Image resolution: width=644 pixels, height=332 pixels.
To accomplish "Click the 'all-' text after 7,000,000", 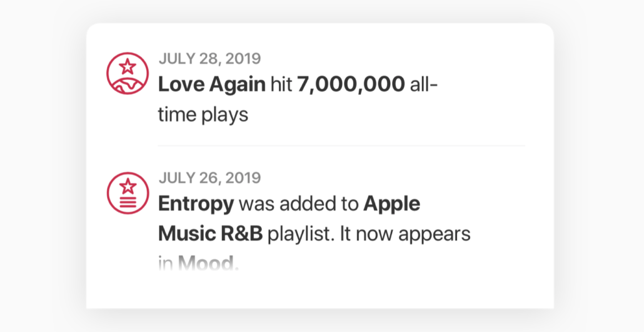I will pos(423,85).
